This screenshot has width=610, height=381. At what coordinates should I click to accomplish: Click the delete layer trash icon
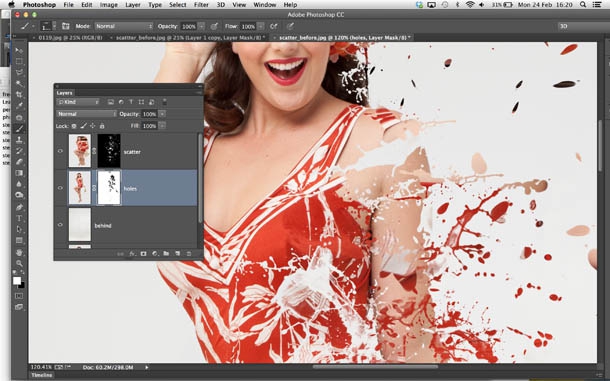(x=189, y=254)
